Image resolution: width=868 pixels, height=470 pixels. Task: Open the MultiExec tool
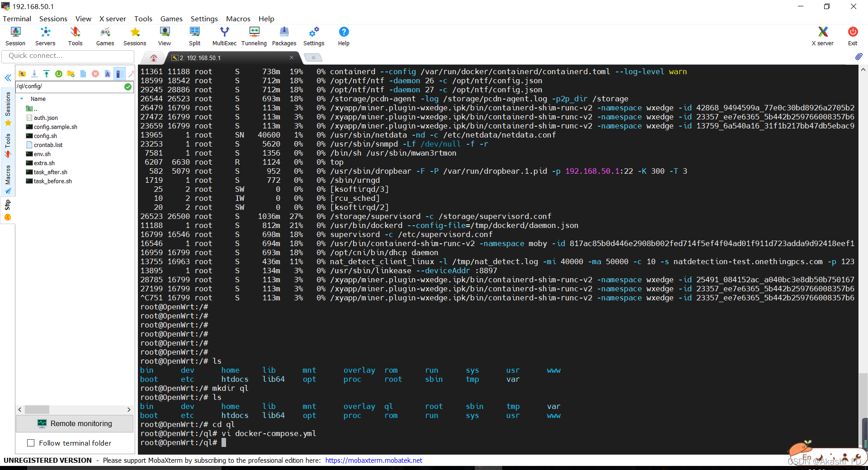(224, 36)
